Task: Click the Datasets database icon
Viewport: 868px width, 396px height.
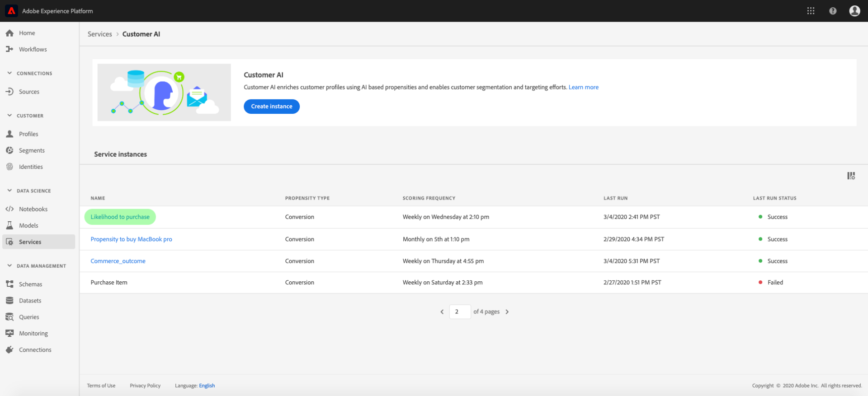Action: pos(9,301)
